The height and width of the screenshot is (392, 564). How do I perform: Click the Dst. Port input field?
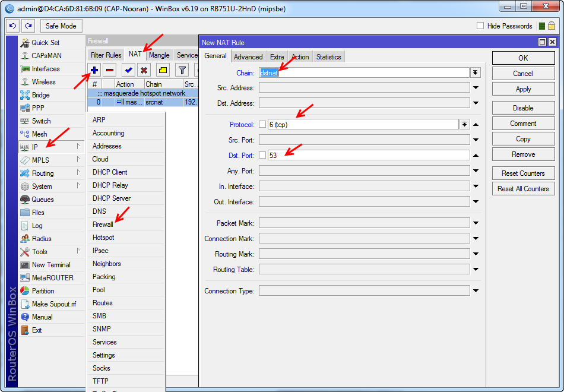pyautogui.click(x=369, y=155)
